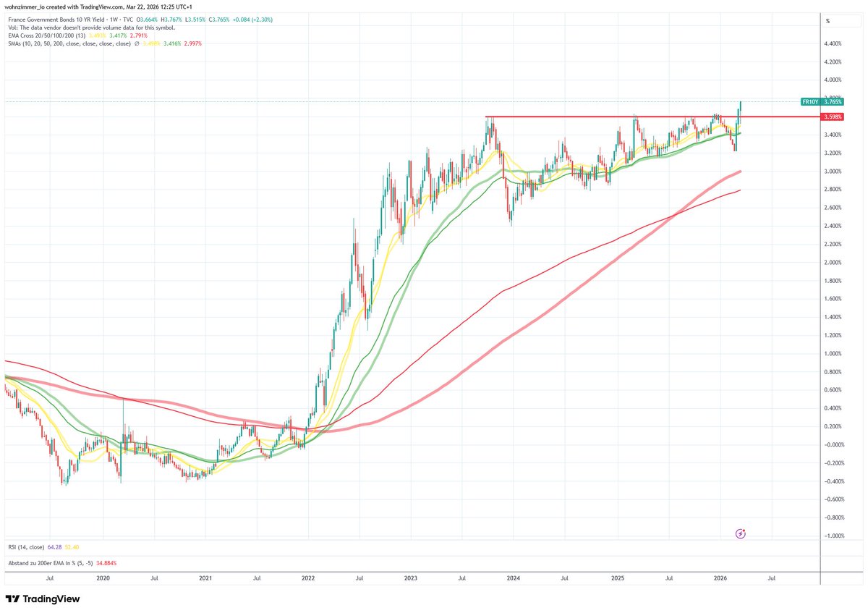Select the FR10Y 3.765% price label
This screenshot has width=868, height=613.
(821, 102)
